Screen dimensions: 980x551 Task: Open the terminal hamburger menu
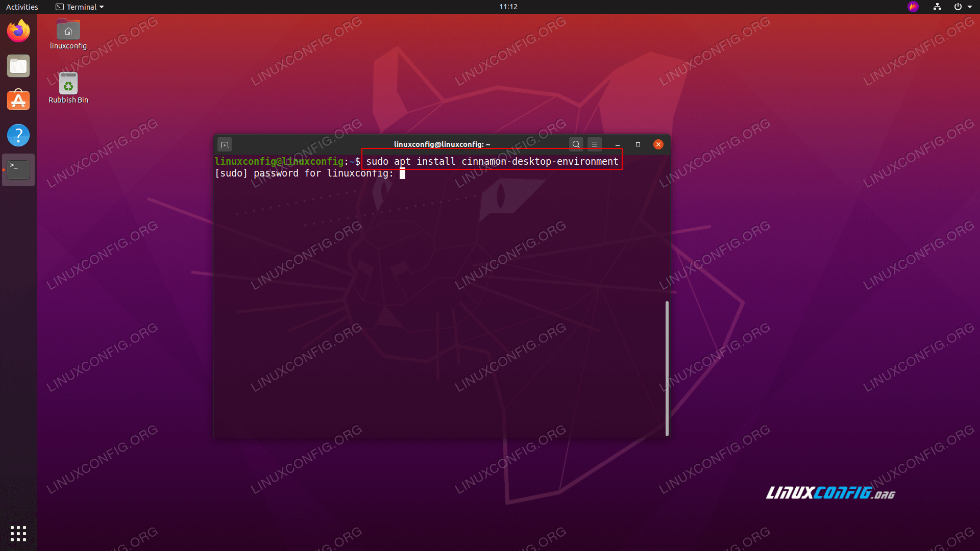pos(595,144)
